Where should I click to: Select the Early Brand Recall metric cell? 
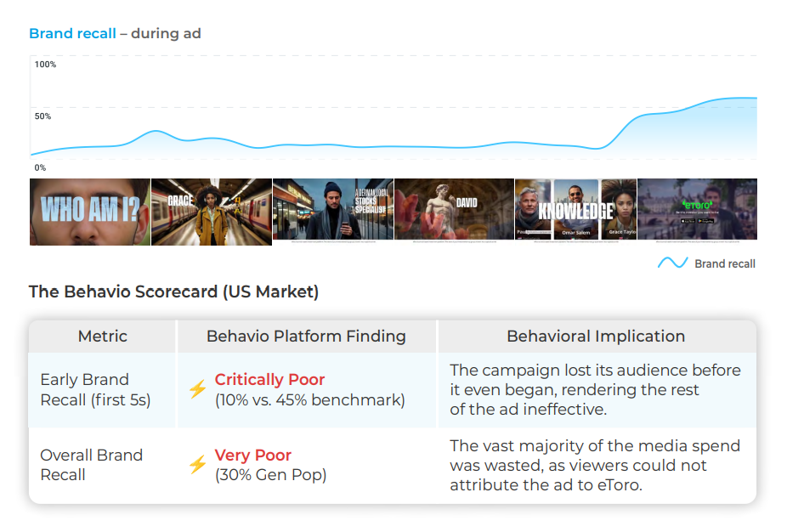(x=95, y=389)
